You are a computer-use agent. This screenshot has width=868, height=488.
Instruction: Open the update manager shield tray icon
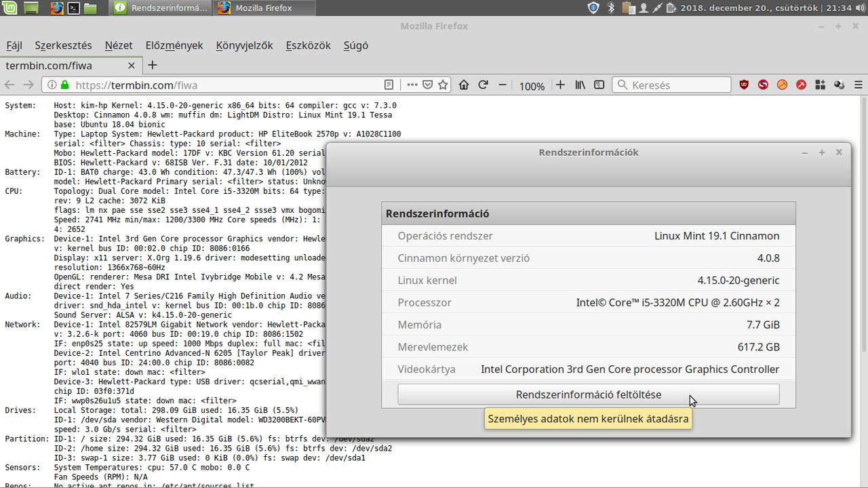click(593, 8)
